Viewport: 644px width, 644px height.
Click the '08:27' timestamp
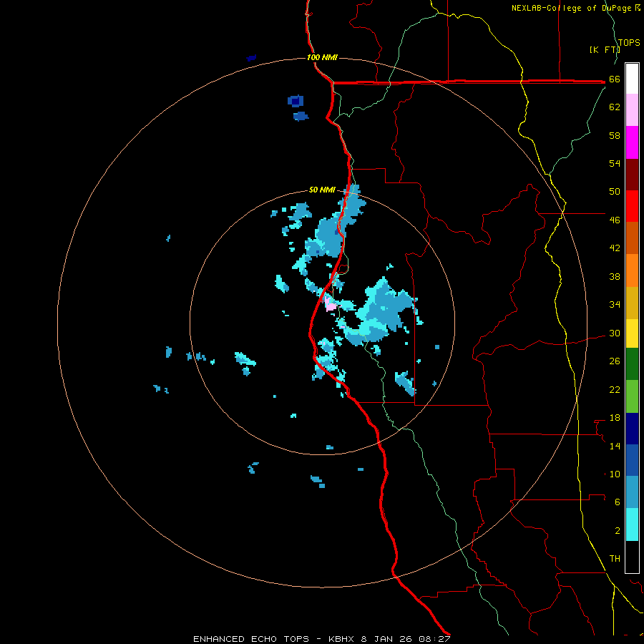[434, 639]
